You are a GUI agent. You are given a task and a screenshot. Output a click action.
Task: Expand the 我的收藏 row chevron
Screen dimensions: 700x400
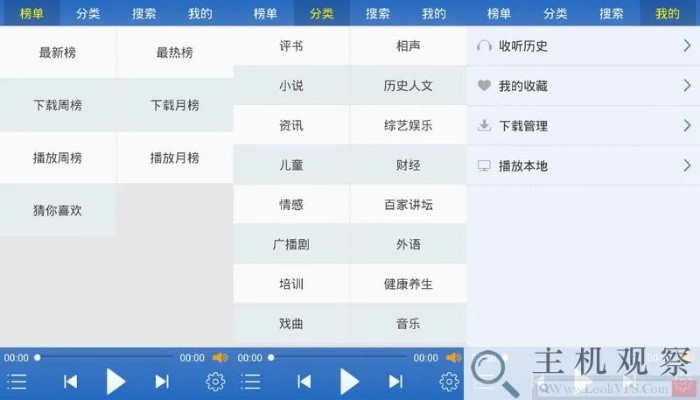point(687,85)
